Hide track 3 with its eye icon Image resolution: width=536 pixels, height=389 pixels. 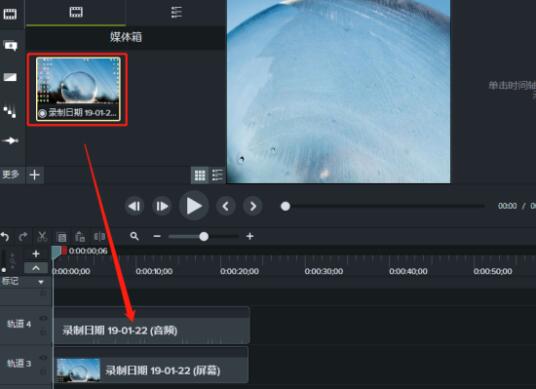tap(43, 358)
